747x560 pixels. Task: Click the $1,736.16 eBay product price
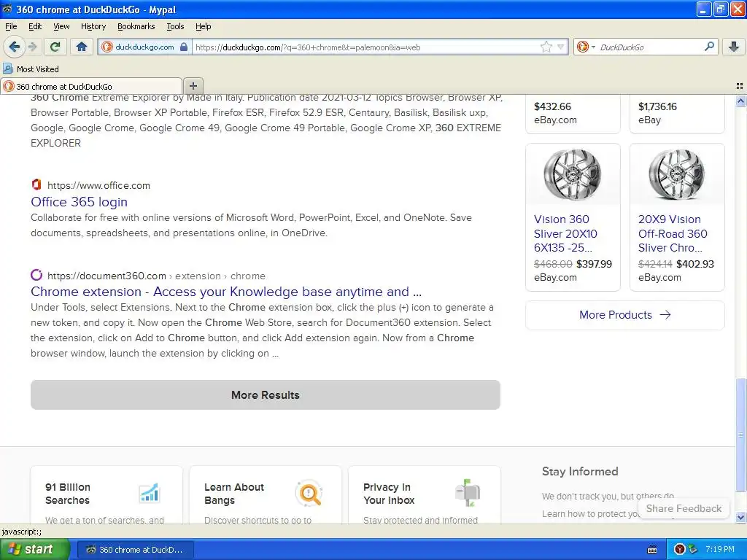pos(657,106)
